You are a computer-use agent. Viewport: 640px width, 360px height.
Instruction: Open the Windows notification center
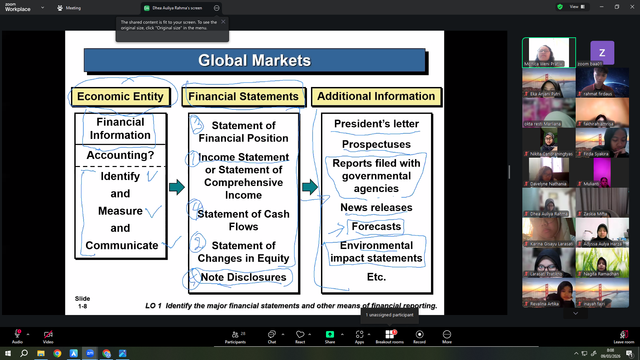point(630,353)
